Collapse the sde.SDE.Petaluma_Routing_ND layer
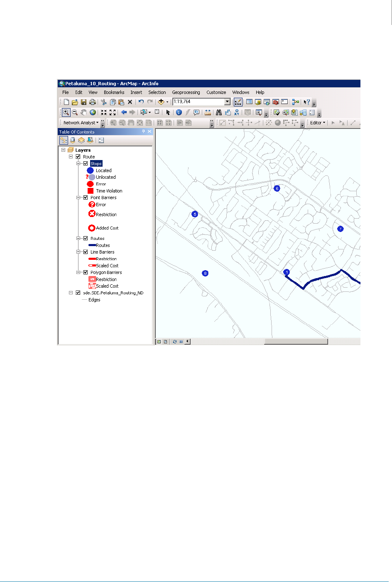392x582 pixels. pos(71,293)
